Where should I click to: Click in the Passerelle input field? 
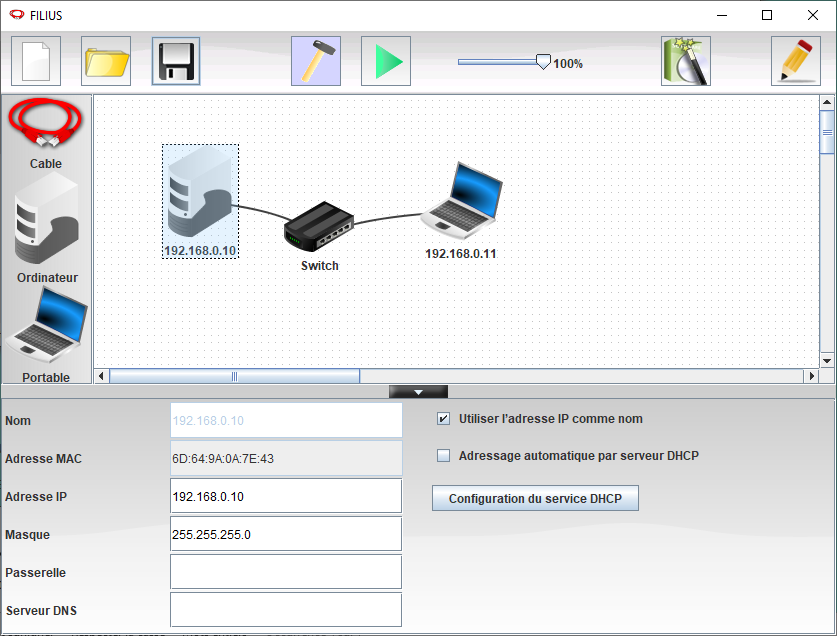click(286, 572)
